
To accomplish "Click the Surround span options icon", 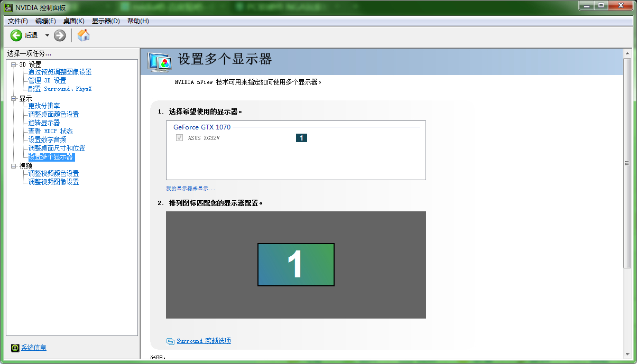I will [x=170, y=341].
